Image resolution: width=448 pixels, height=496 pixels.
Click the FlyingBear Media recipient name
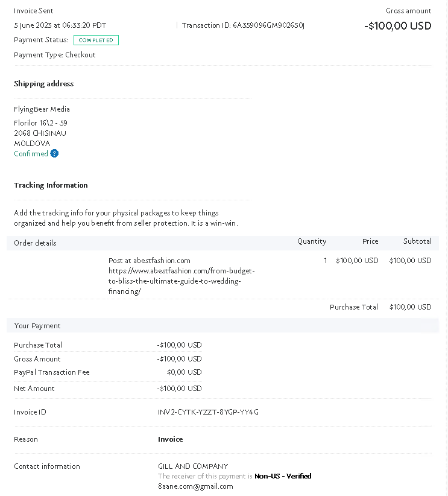[x=42, y=109]
